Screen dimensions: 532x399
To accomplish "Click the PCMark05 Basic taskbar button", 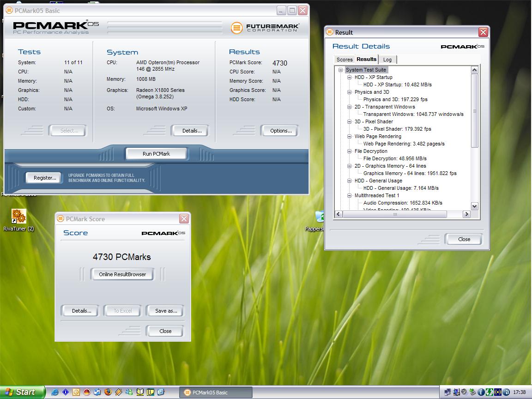I will coord(216,393).
